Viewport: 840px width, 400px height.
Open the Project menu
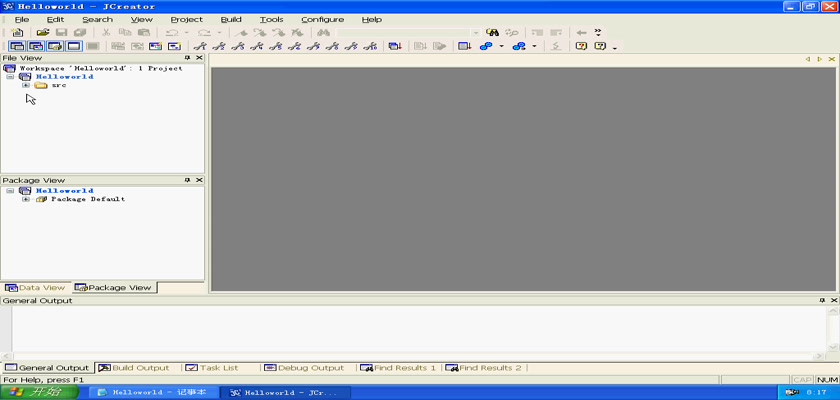tap(186, 20)
